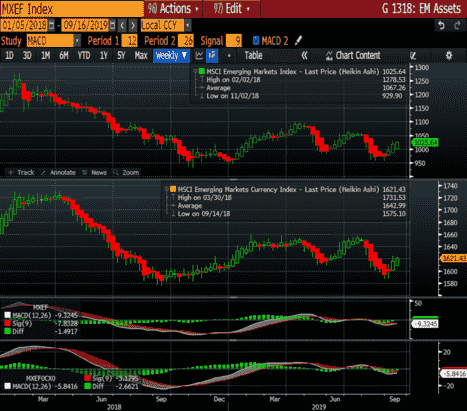Open the Edit menu

(x=232, y=9)
